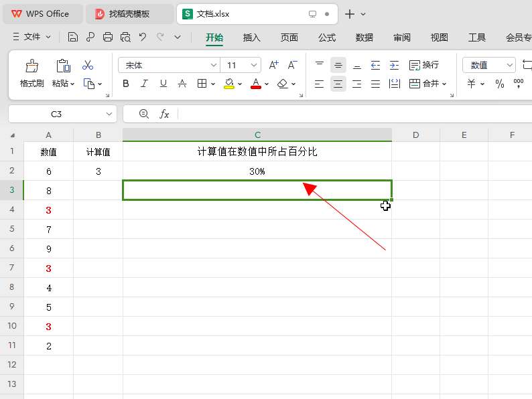Click the Paste clipboard icon

[64, 66]
